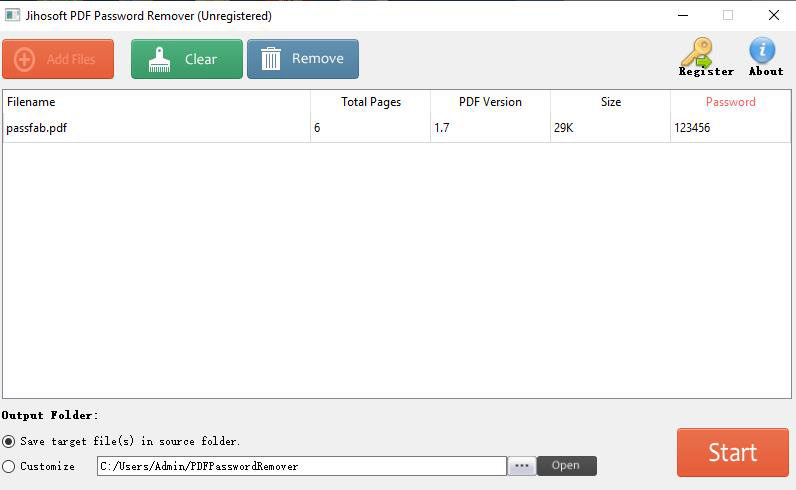Click the PDF Version column header
Image resolution: width=796 pixels, height=490 pixels.
pyautogui.click(x=490, y=102)
